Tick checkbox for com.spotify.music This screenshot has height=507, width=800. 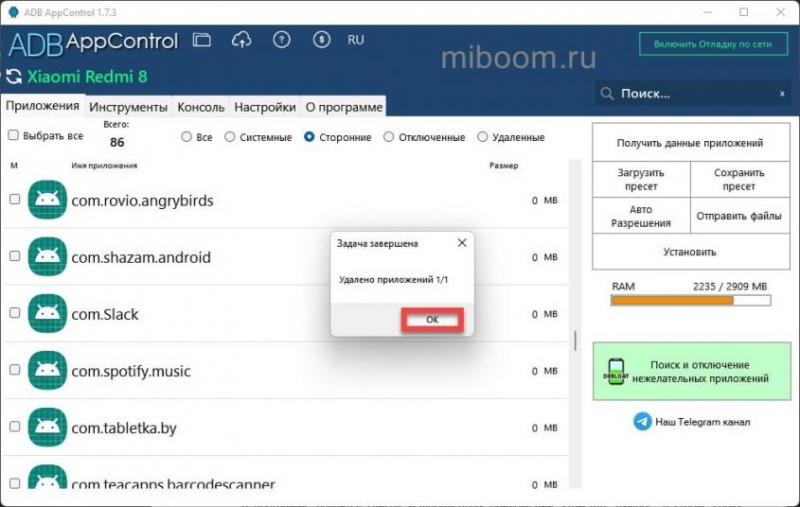pos(15,370)
